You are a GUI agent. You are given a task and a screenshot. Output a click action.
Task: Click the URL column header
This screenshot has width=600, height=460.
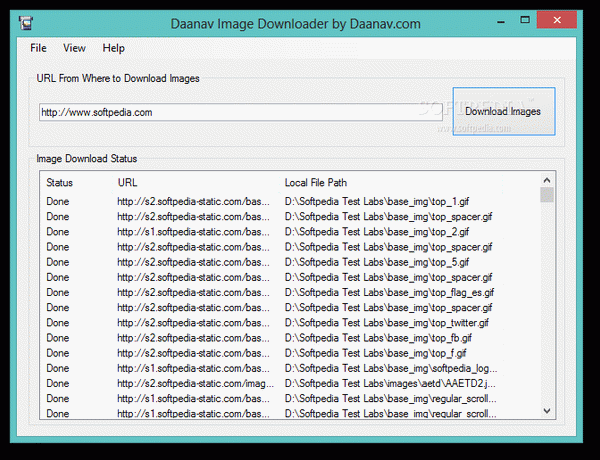click(x=127, y=183)
